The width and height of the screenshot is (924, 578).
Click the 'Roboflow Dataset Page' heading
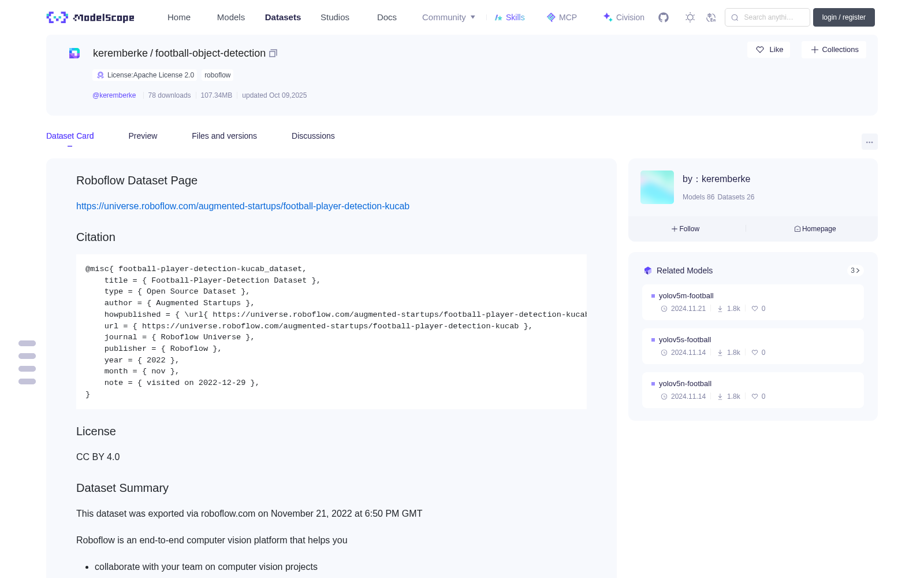[137, 180]
